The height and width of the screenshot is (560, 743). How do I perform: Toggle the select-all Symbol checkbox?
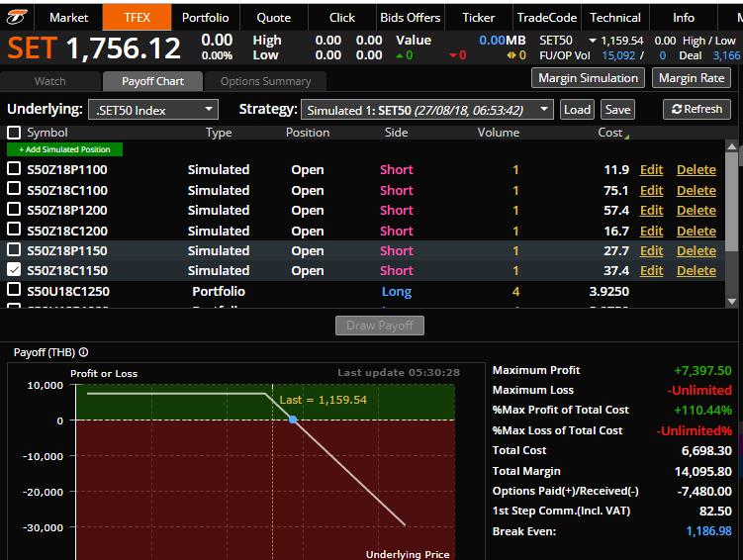click(x=14, y=133)
